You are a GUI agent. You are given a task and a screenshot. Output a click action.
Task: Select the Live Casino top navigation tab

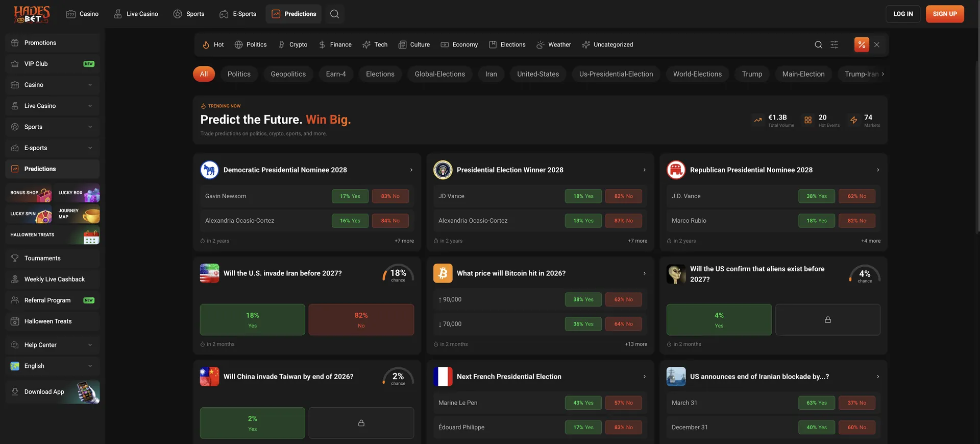click(136, 14)
